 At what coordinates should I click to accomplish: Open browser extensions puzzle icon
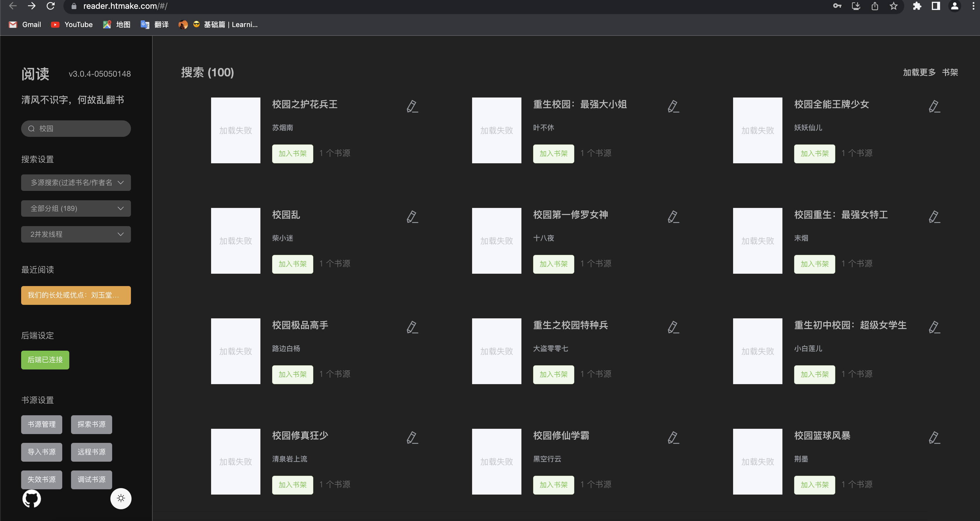pos(917,6)
